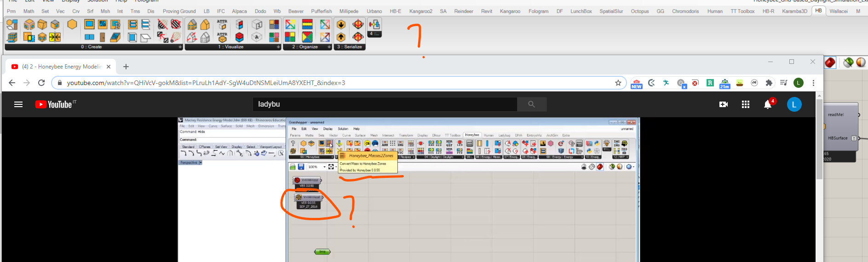Image resolution: width=868 pixels, height=262 pixels.
Task: Open the collapsed panel 4 dropdown
Action: [x=374, y=34]
